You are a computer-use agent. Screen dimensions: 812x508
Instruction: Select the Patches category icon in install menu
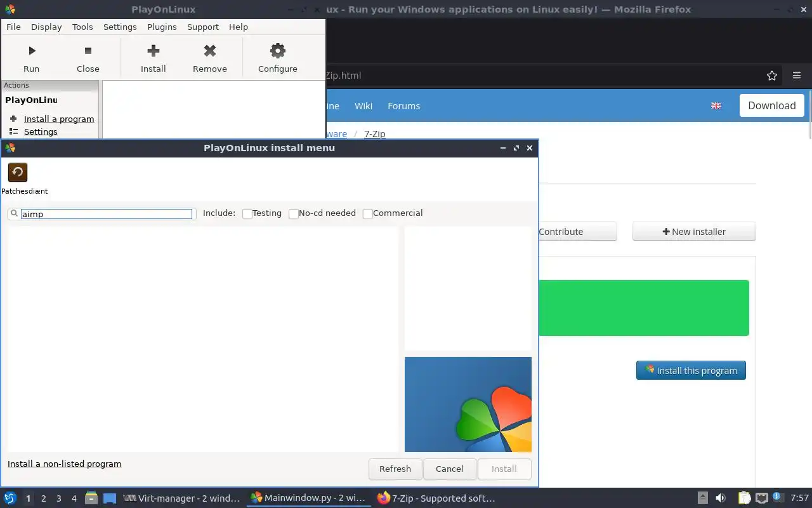(18, 172)
